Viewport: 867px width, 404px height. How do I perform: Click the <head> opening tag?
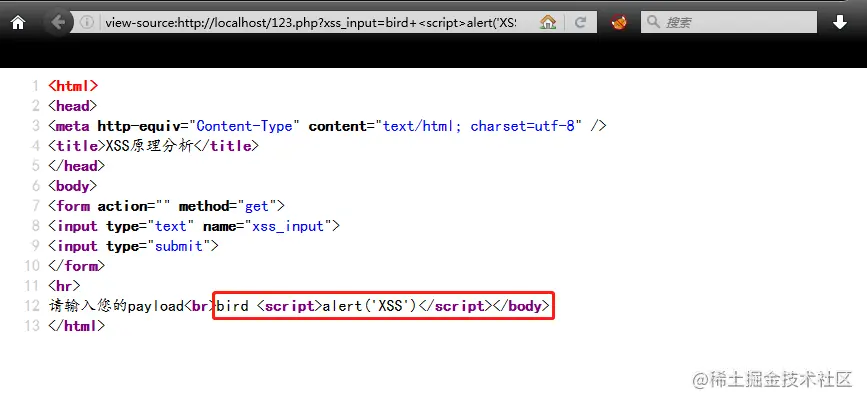click(x=72, y=106)
